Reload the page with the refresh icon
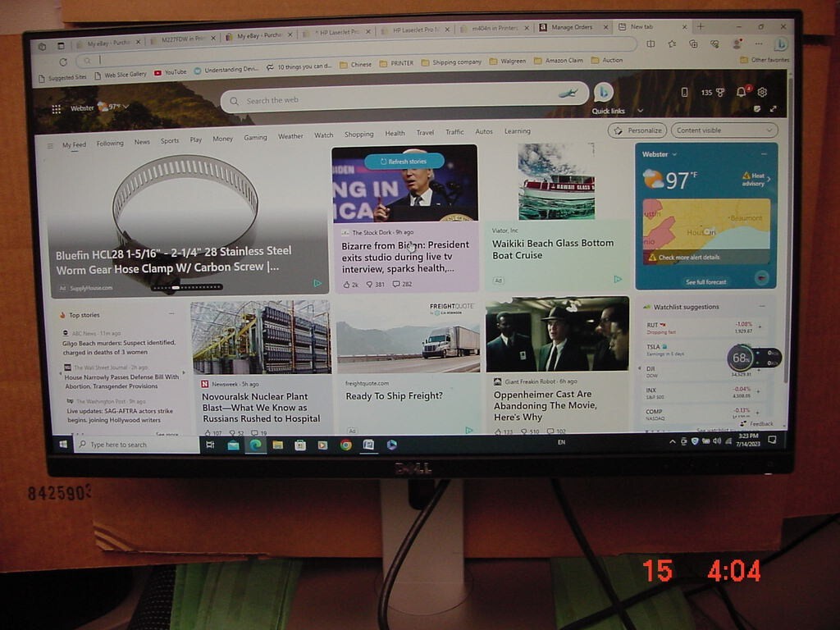Screen dimensions: 840x630 coord(63,62)
